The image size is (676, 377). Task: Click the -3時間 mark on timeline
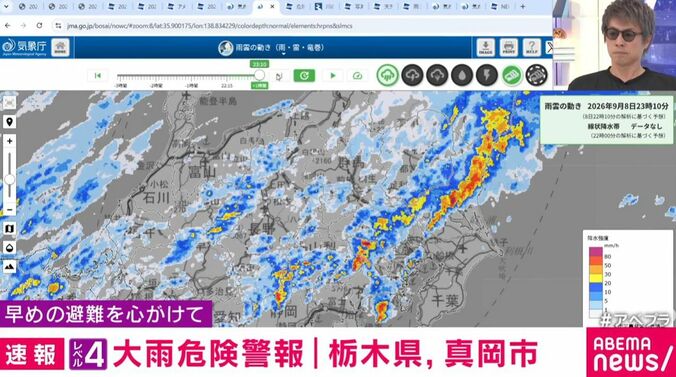pos(121,86)
